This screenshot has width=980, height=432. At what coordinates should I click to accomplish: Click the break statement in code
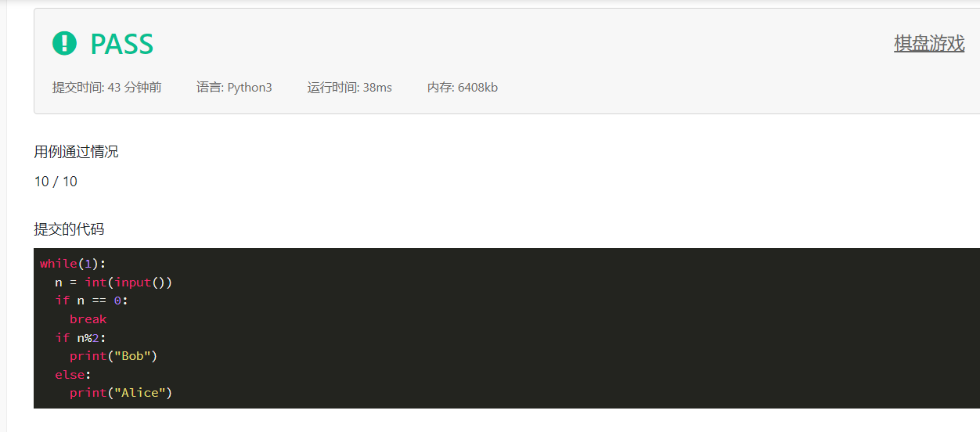click(x=88, y=319)
